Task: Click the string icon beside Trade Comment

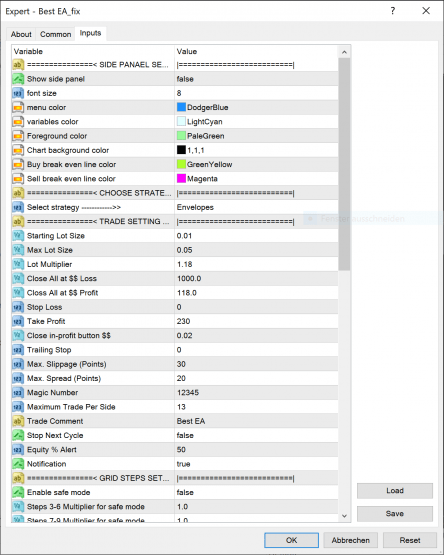Action: (x=18, y=421)
